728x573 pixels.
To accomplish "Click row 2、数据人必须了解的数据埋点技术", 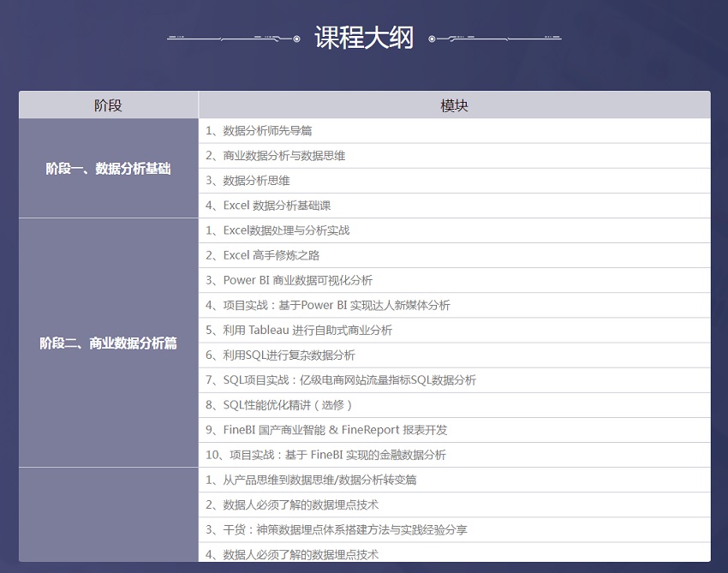I will 455,504.
